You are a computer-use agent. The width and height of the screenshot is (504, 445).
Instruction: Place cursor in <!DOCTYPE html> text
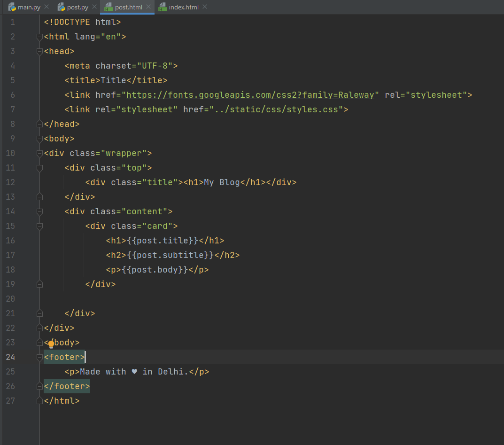point(82,22)
